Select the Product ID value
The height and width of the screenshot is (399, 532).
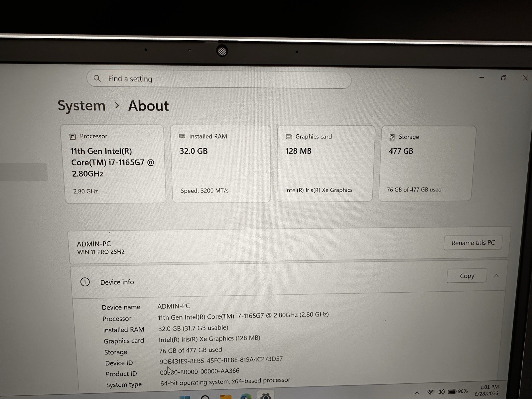click(x=199, y=371)
